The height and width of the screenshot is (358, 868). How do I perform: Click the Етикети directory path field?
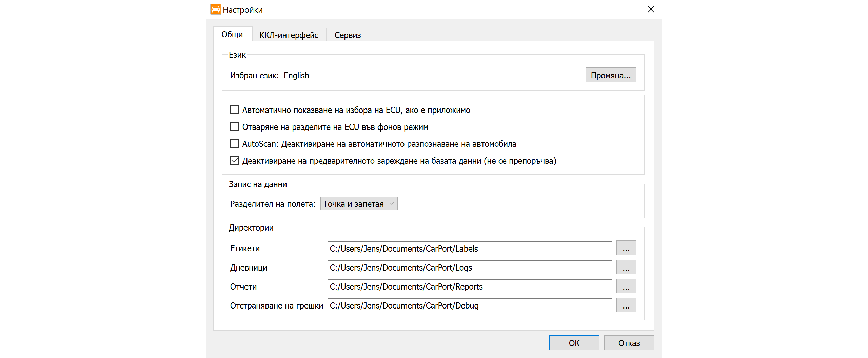[x=469, y=248]
